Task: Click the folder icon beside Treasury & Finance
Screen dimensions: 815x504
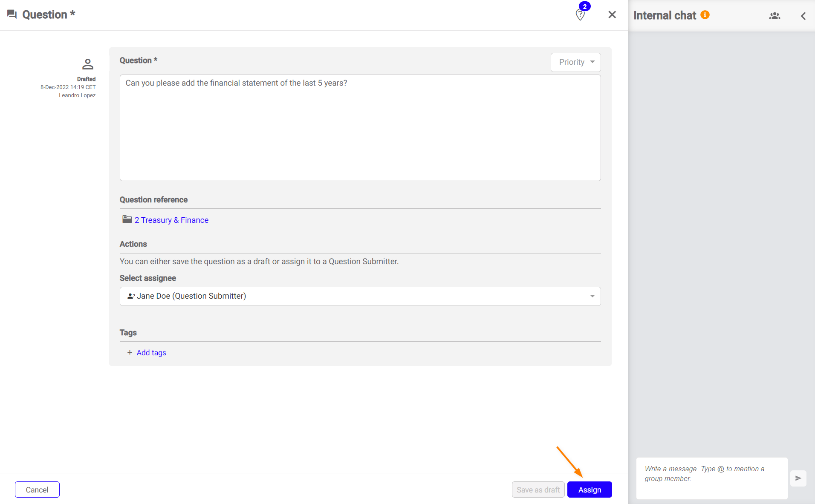Action: pyautogui.click(x=127, y=219)
